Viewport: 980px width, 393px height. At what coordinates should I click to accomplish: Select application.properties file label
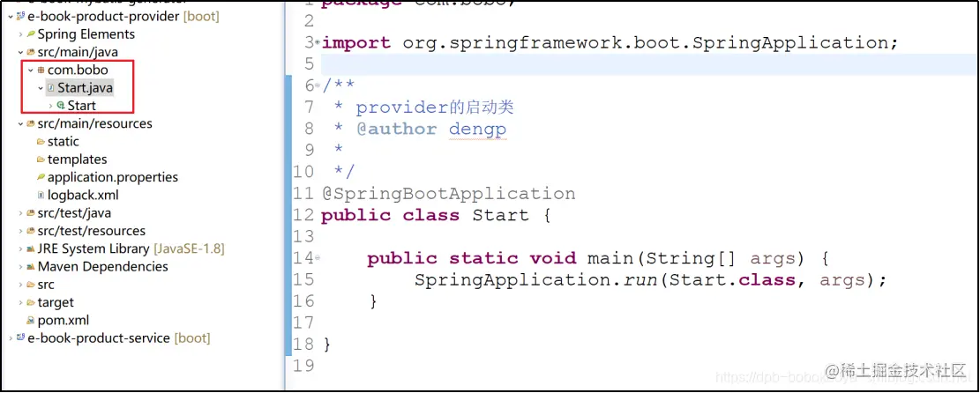point(113,177)
